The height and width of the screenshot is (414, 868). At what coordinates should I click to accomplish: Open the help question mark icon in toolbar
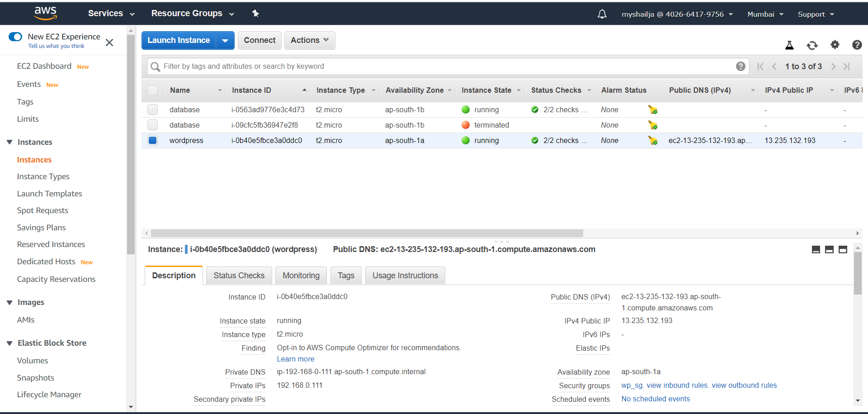(857, 44)
